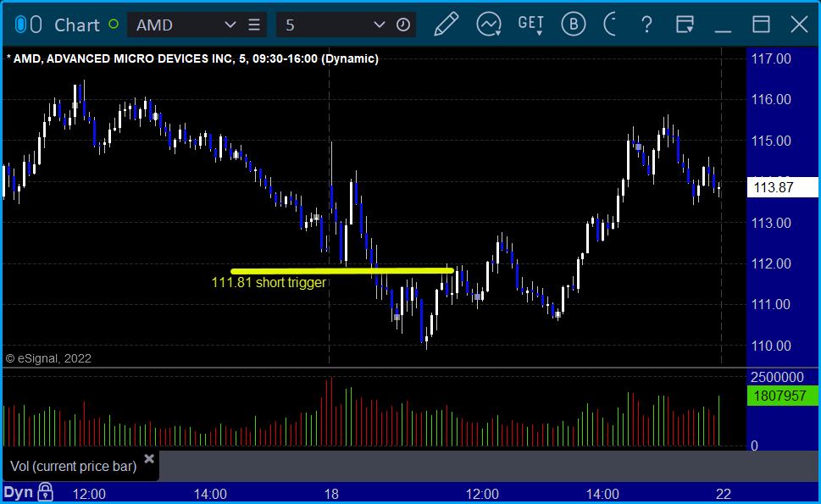The height and width of the screenshot is (504, 821).
Task: Click the 2500000 volume axis label
Action: [777, 377]
